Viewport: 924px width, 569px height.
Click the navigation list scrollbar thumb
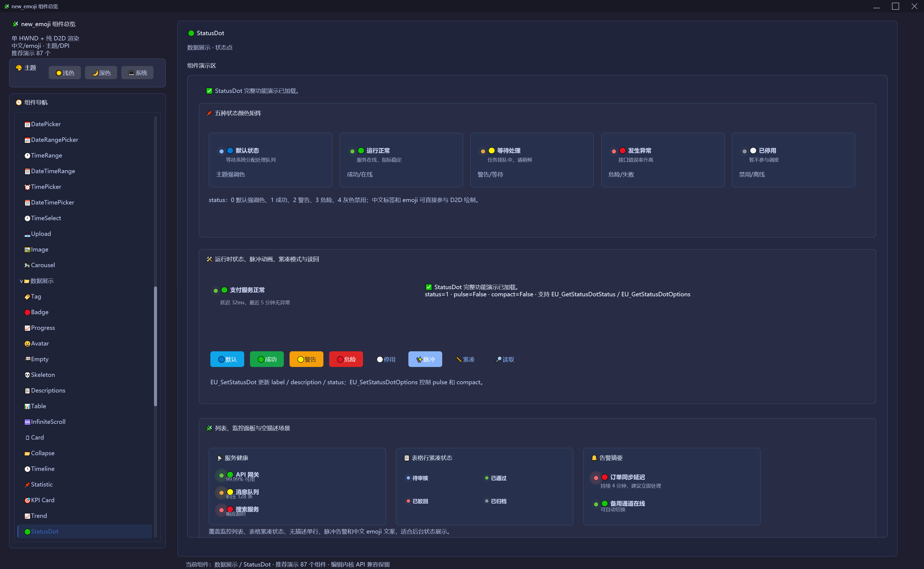click(x=155, y=346)
